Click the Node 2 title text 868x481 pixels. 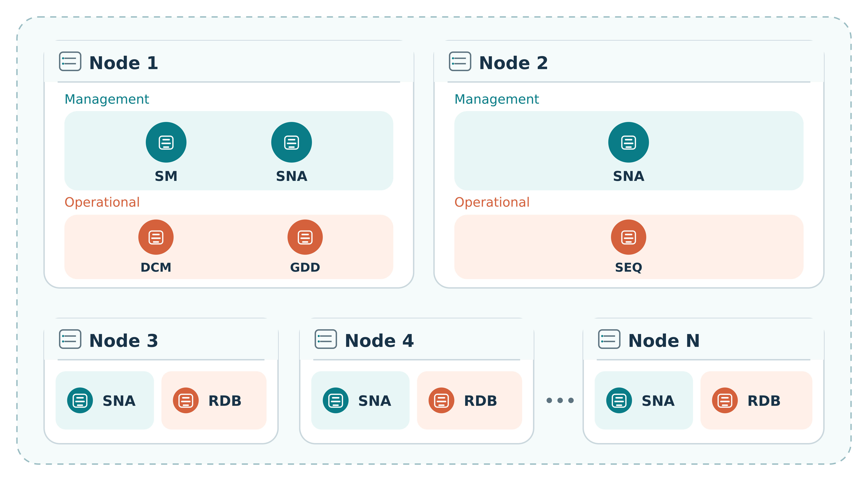click(x=514, y=63)
